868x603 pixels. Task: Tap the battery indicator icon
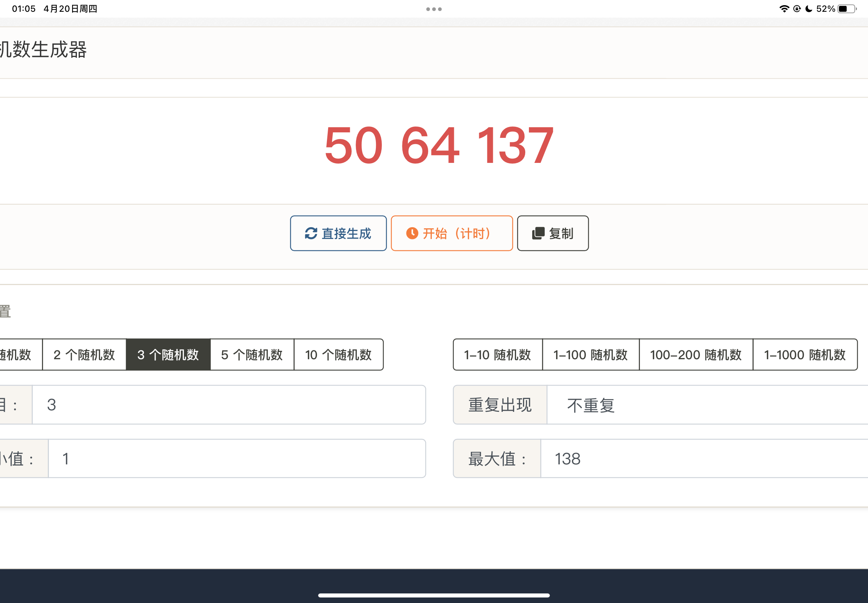coord(847,9)
